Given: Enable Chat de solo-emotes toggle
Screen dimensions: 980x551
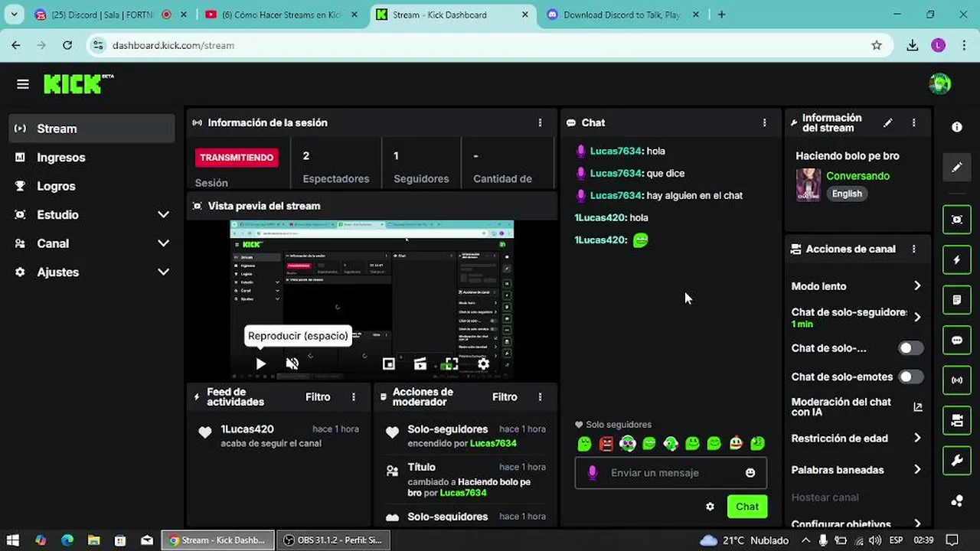Looking at the screenshot, I should tap(910, 377).
